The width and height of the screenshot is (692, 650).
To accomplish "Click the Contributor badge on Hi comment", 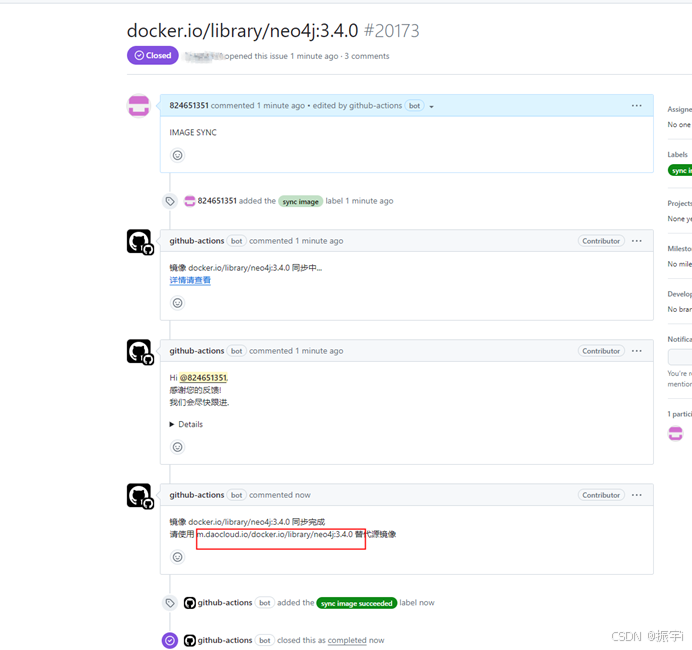I will (601, 351).
